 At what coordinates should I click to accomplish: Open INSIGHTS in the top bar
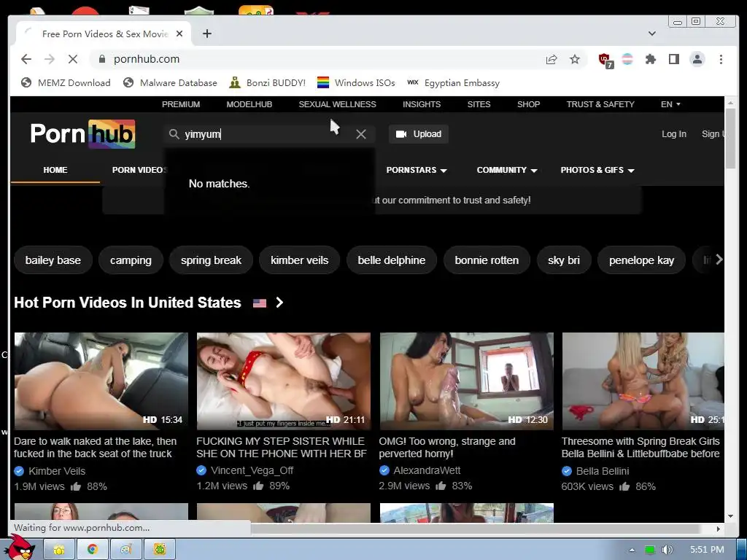[x=422, y=104]
